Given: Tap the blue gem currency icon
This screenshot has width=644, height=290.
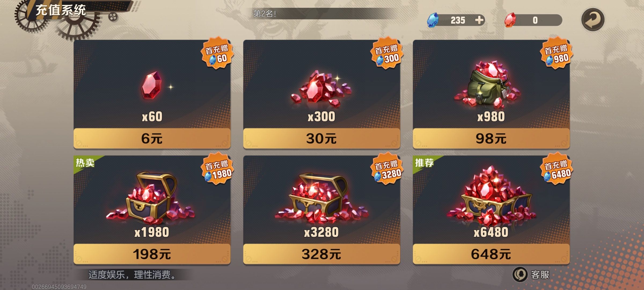Looking at the screenshot, I should [x=433, y=20].
